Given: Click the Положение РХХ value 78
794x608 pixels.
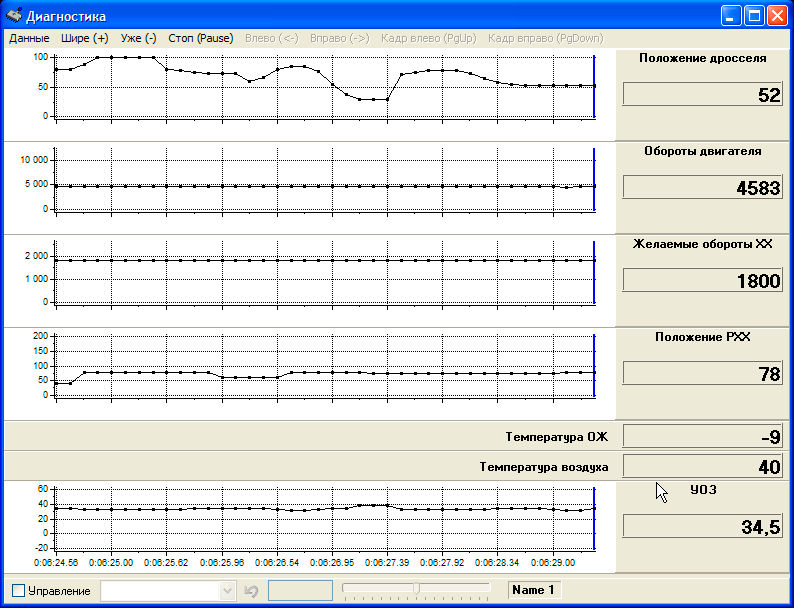Looking at the screenshot, I should [x=702, y=373].
